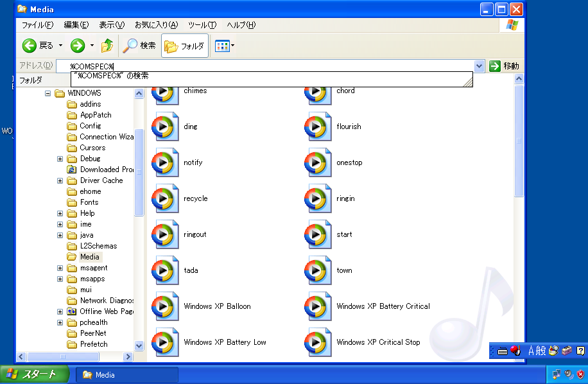The width and height of the screenshot is (588, 384).
Task: Collapse the WINDOWS folder tree node
Action: tap(48, 93)
